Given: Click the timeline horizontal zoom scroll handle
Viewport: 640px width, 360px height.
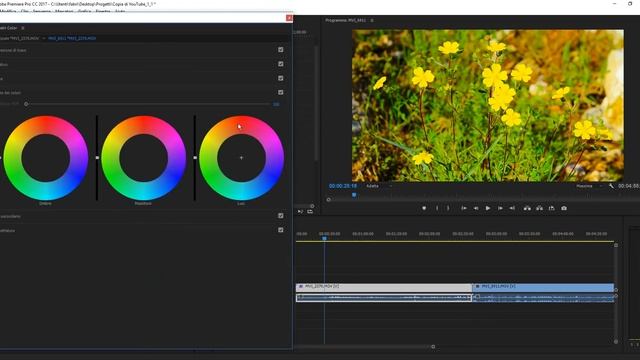Looking at the screenshot, I should (x=433, y=347).
